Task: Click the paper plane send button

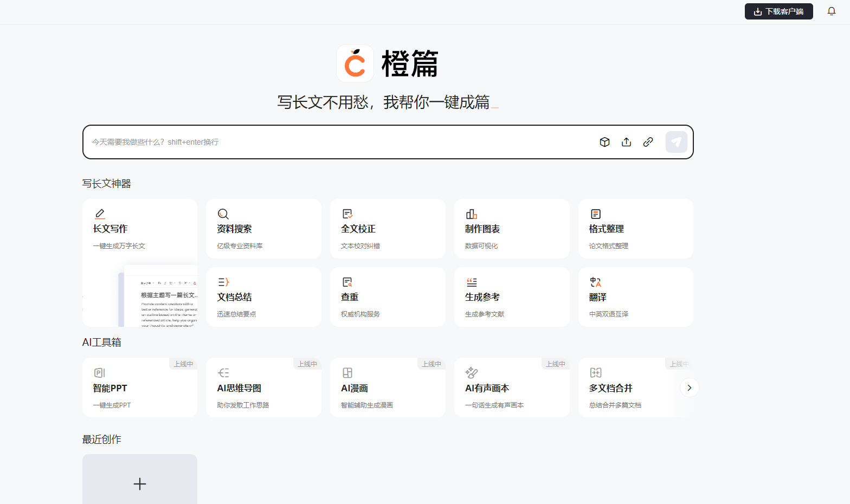Action: point(677,142)
